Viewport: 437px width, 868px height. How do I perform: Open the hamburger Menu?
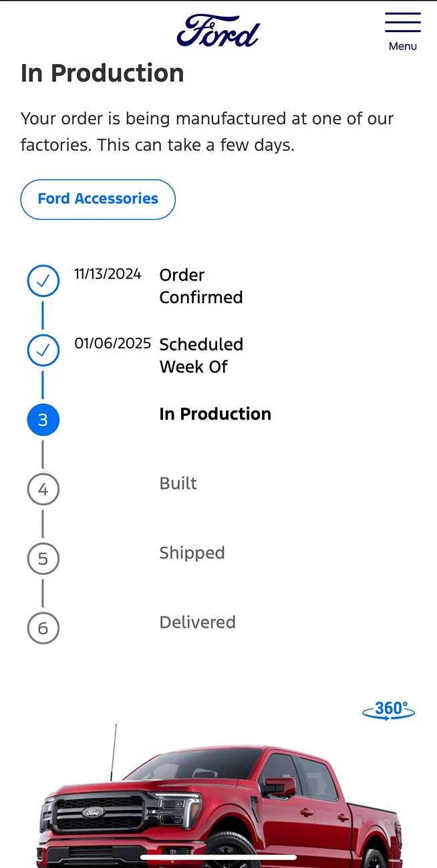(403, 30)
